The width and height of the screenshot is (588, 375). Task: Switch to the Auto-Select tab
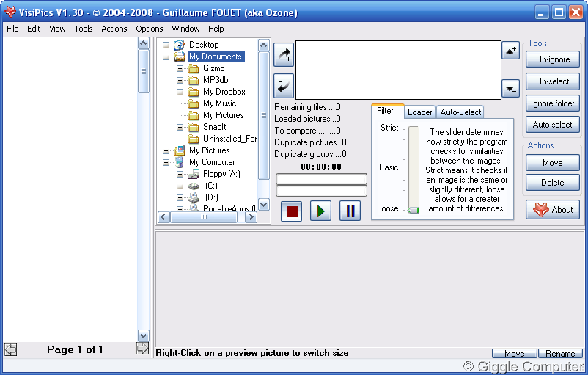click(x=460, y=112)
